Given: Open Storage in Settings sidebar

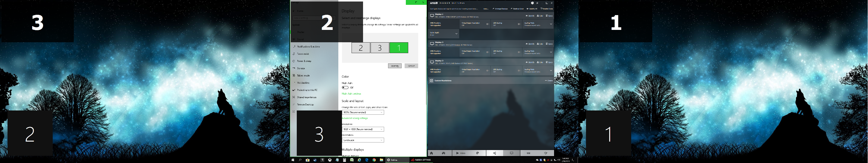Looking at the screenshot, I should 301,68.
